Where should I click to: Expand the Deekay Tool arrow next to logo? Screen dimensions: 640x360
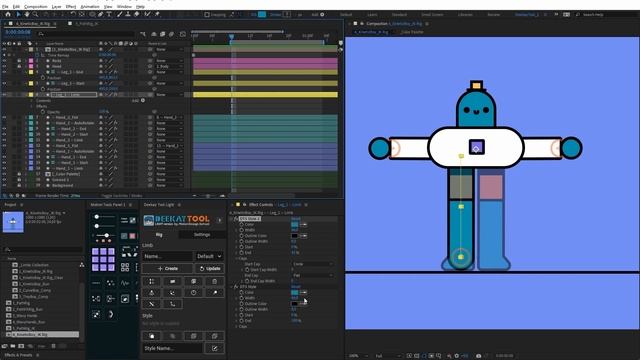[219, 220]
